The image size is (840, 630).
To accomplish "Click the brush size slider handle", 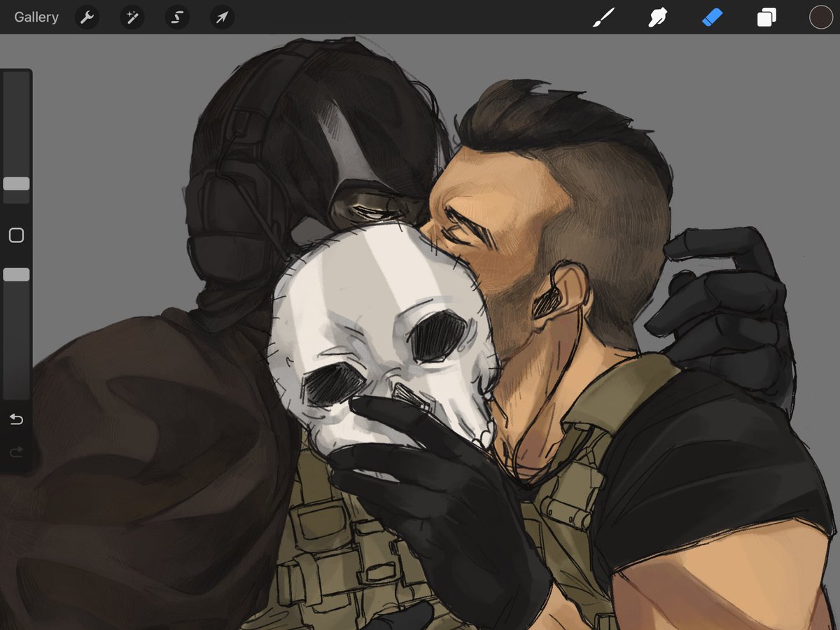I will [x=16, y=183].
